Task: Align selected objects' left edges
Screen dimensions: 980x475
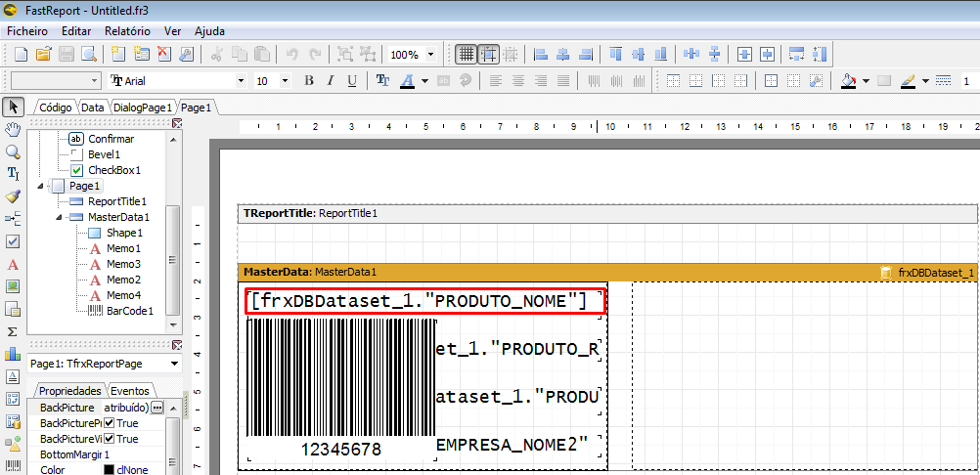Action: pos(541,55)
